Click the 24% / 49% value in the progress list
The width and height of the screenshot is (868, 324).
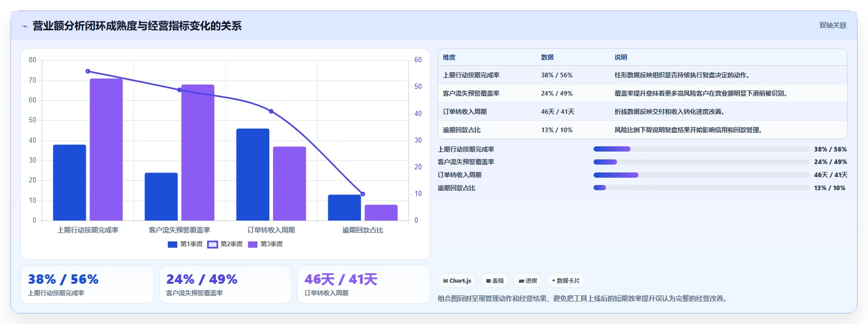830,162
